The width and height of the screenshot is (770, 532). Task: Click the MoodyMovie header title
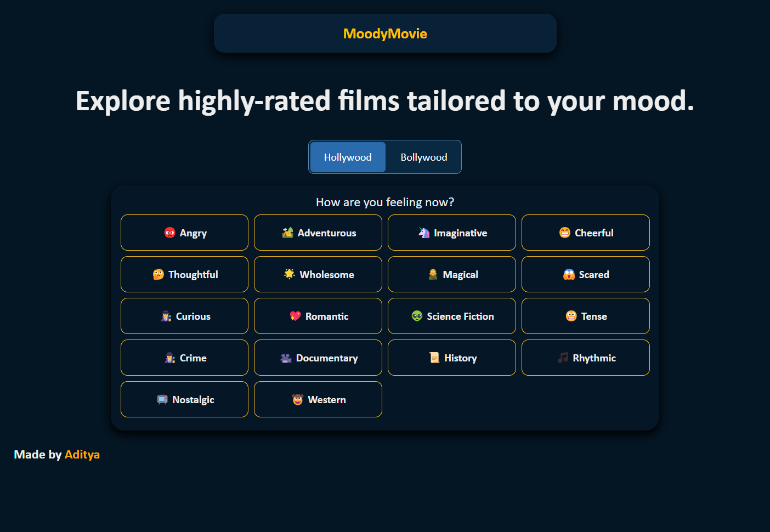[385, 34]
